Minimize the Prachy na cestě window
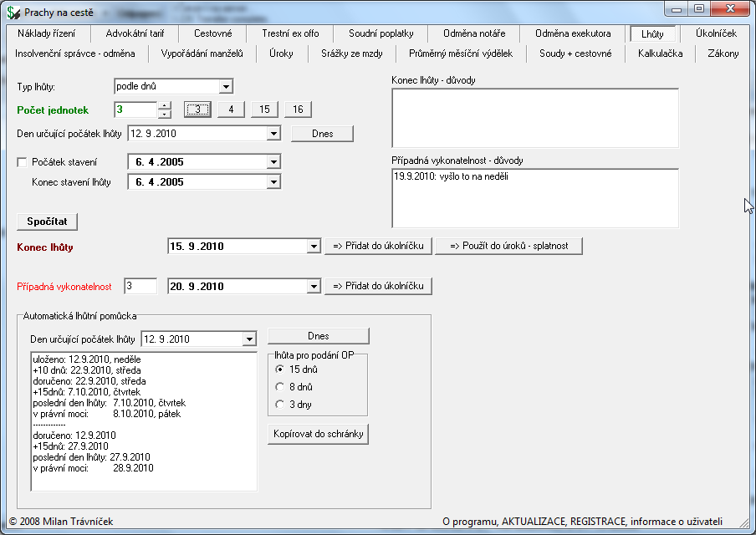Viewport: 756px width, 535px height. coord(677,8)
